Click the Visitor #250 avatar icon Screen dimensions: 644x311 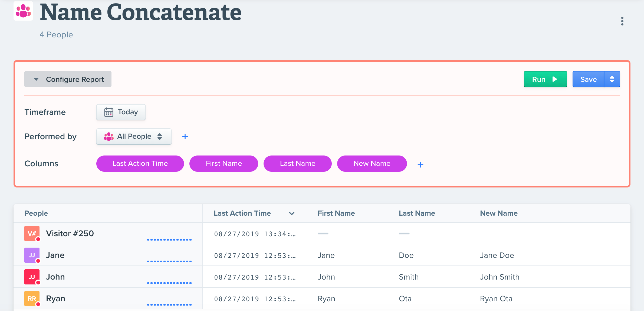point(32,233)
